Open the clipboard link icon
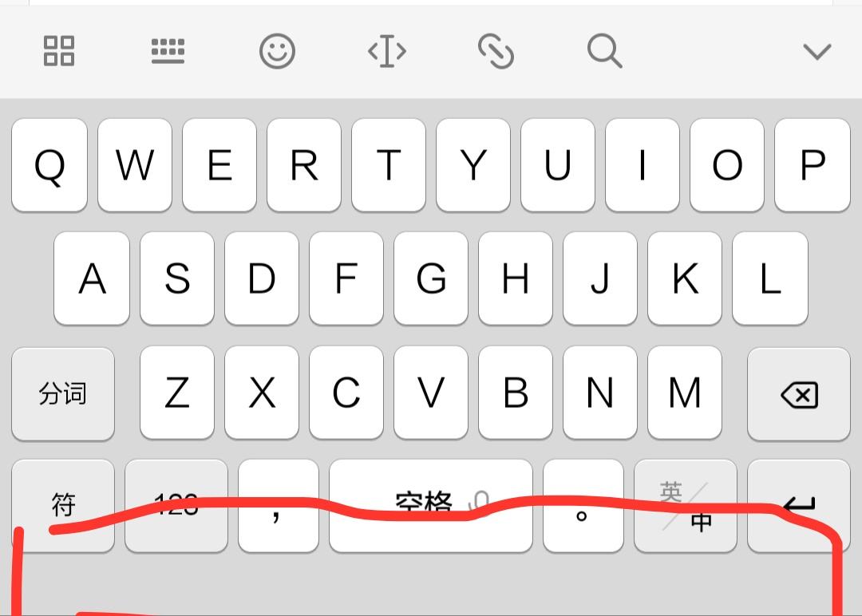The height and width of the screenshot is (616, 862). tap(496, 51)
